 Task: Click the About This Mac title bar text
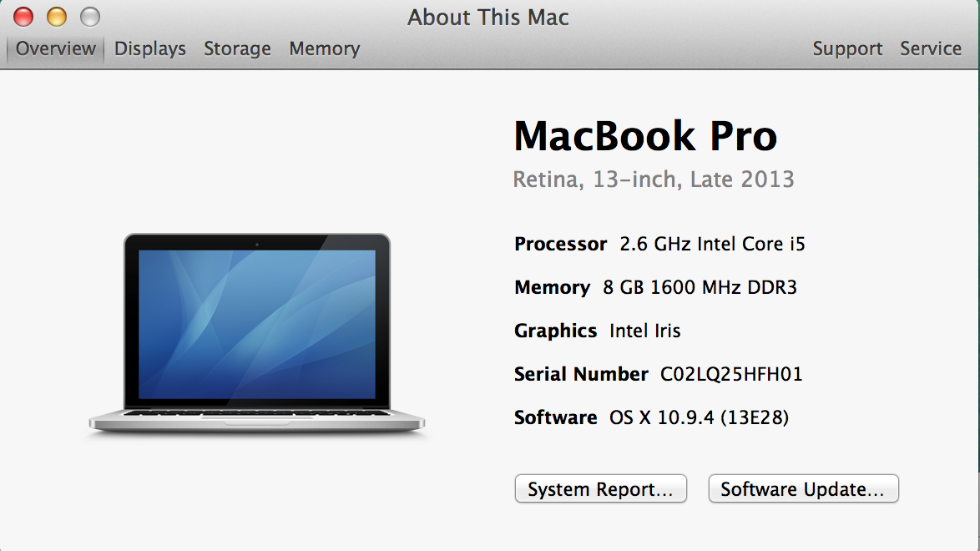pyautogui.click(x=488, y=18)
